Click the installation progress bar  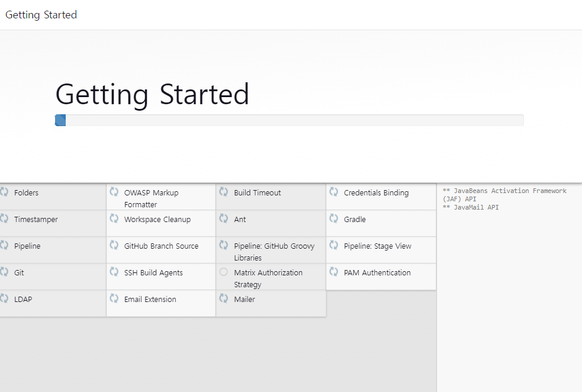coord(289,120)
